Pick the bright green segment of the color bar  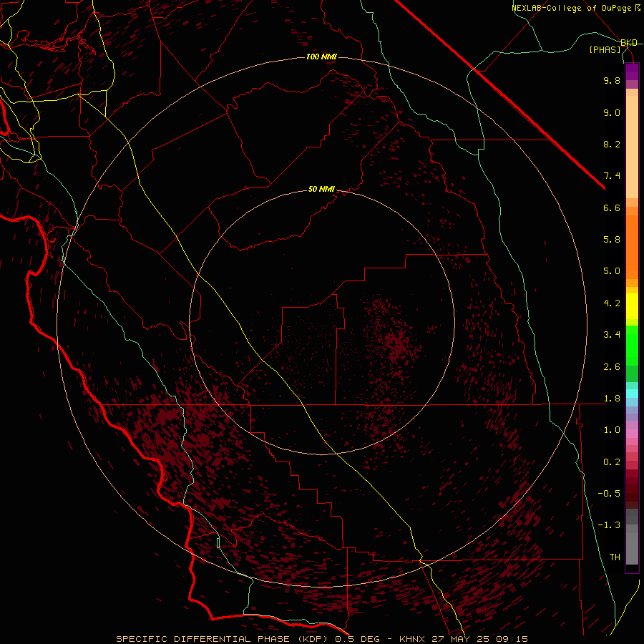(x=632, y=345)
